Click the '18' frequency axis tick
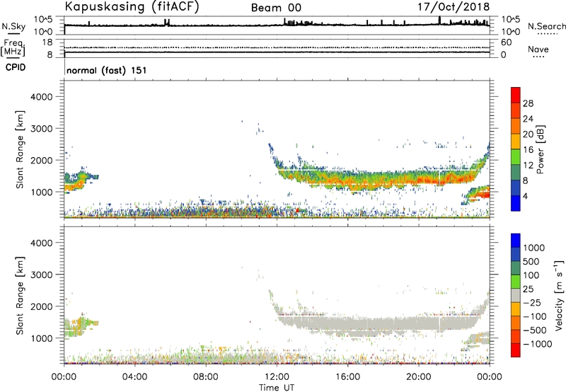The height and width of the screenshot is (392, 566). [47, 42]
